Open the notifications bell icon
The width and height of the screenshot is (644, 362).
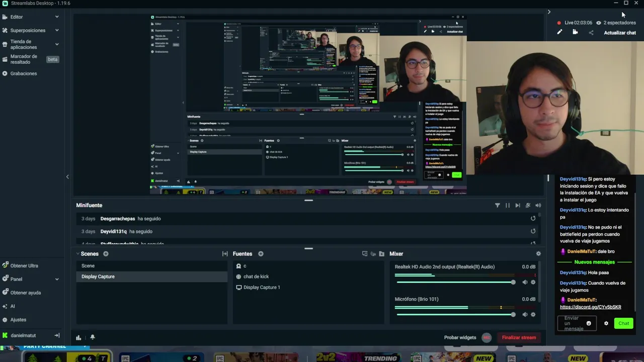click(x=93, y=337)
